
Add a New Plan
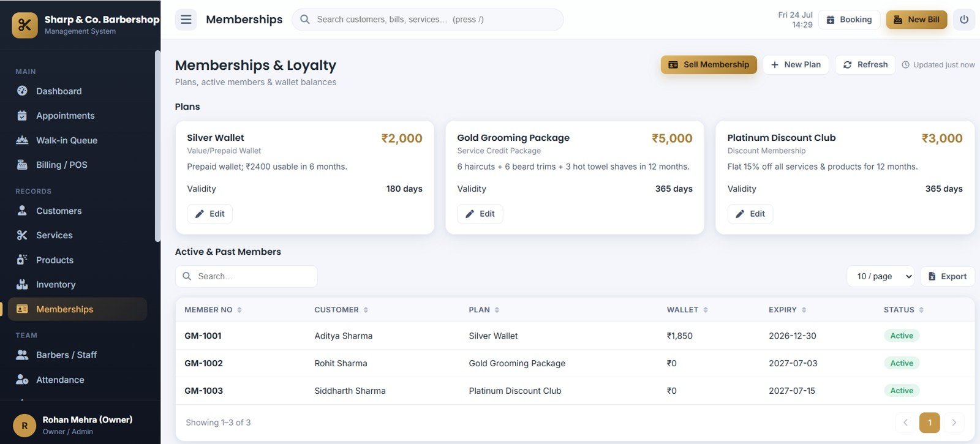tap(796, 64)
